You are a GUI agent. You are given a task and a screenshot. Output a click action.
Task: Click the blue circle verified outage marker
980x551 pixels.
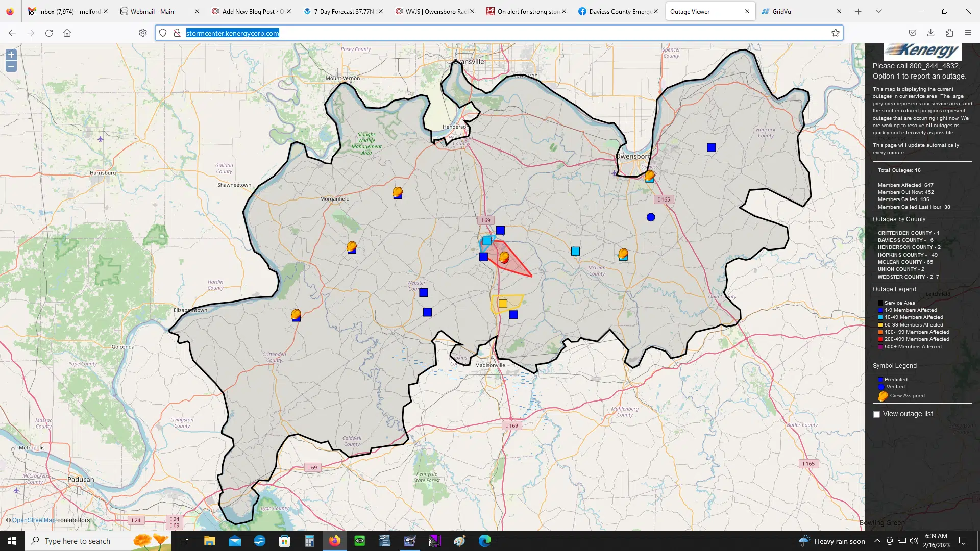651,217
